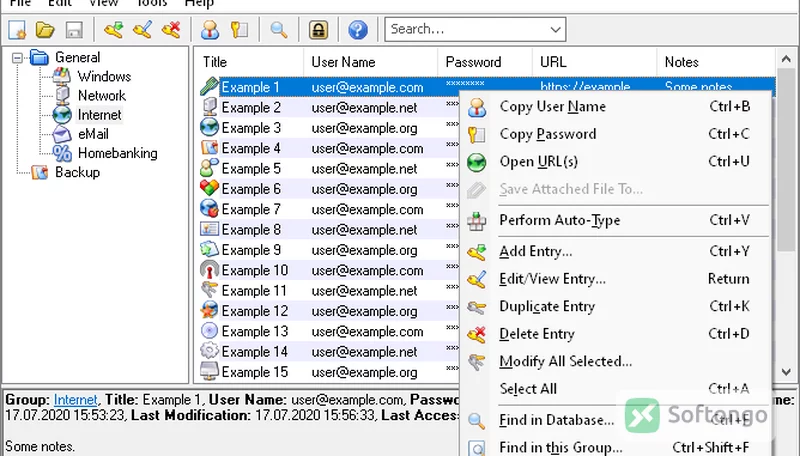Select the Example 5 entry row
The height and width of the screenshot is (456, 800).
pyautogui.click(x=329, y=169)
